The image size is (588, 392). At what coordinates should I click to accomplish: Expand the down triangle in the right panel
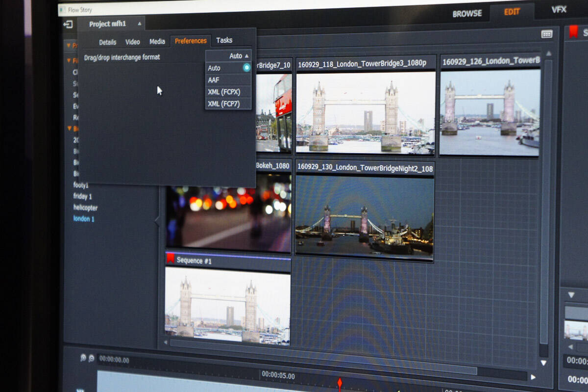click(x=571, y=295)
